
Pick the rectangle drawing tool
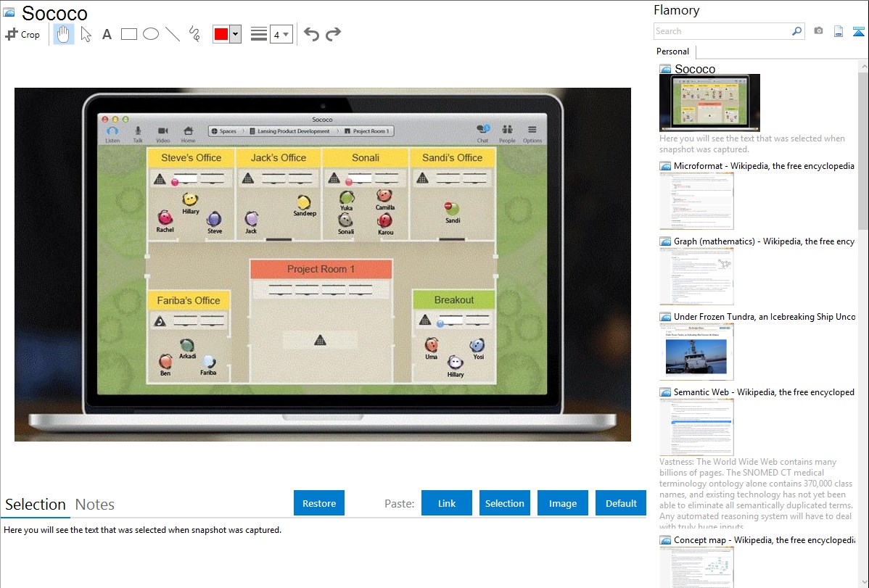coord(128,34)
